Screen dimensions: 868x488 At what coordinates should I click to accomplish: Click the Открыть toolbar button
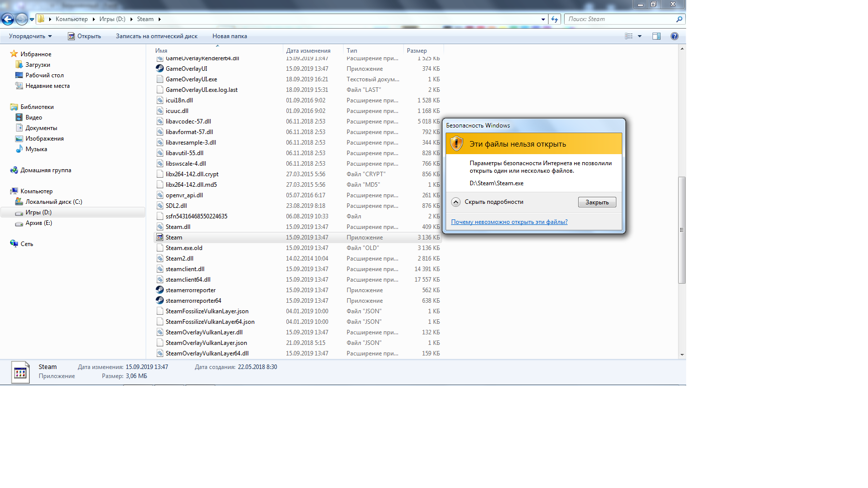(84, 36)
